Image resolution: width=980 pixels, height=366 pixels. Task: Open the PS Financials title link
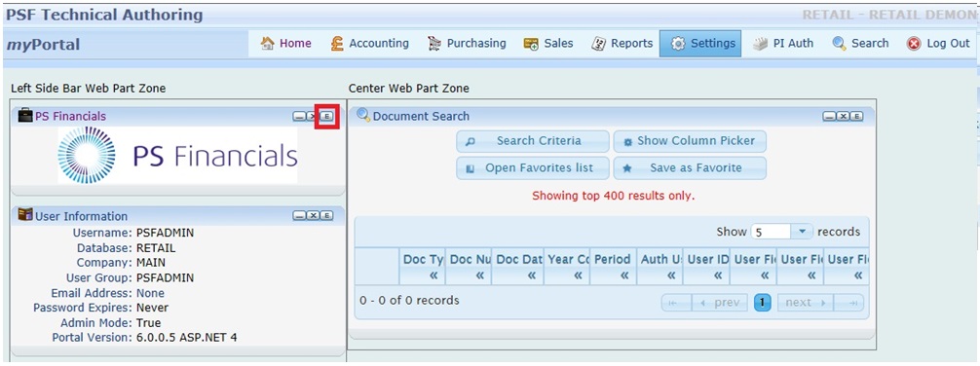(70, 116)
